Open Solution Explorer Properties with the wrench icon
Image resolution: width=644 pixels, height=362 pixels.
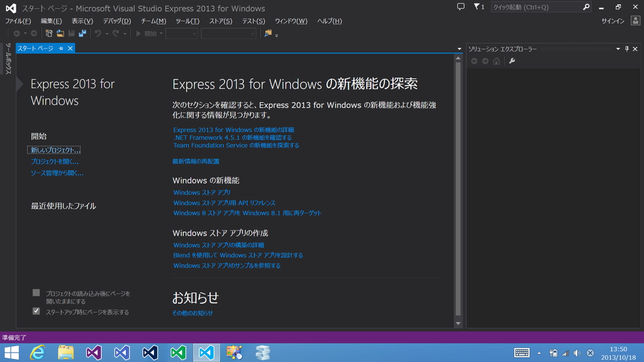[x=512, y=61]
